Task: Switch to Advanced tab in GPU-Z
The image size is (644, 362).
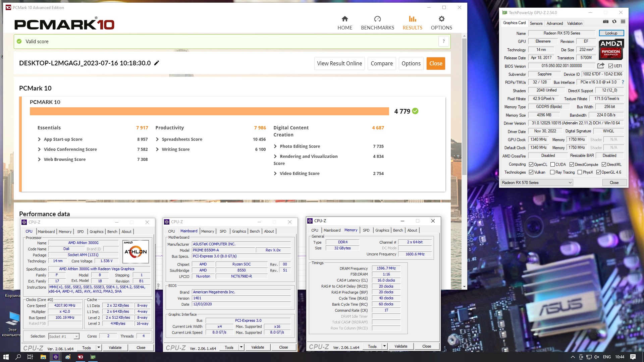Action: [554, 23]
